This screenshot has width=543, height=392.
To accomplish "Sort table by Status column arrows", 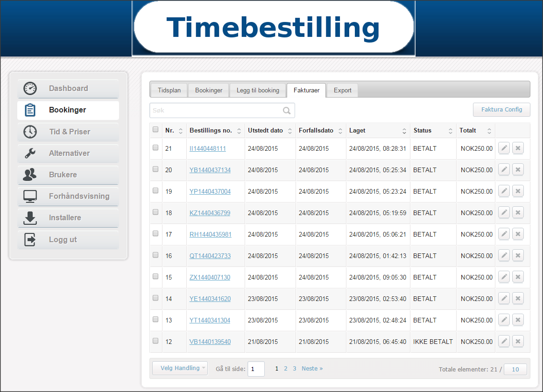I will click(x=451, y=131).
